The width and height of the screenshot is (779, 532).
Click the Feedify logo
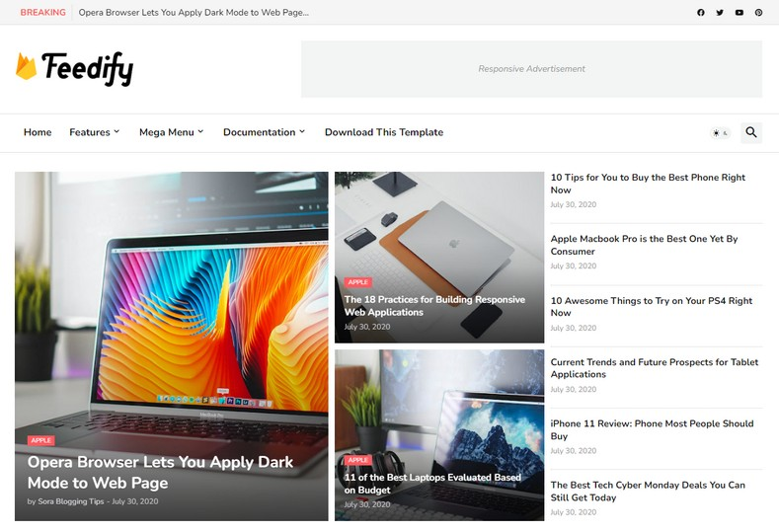pyautogui.click(x=74, y=69)
